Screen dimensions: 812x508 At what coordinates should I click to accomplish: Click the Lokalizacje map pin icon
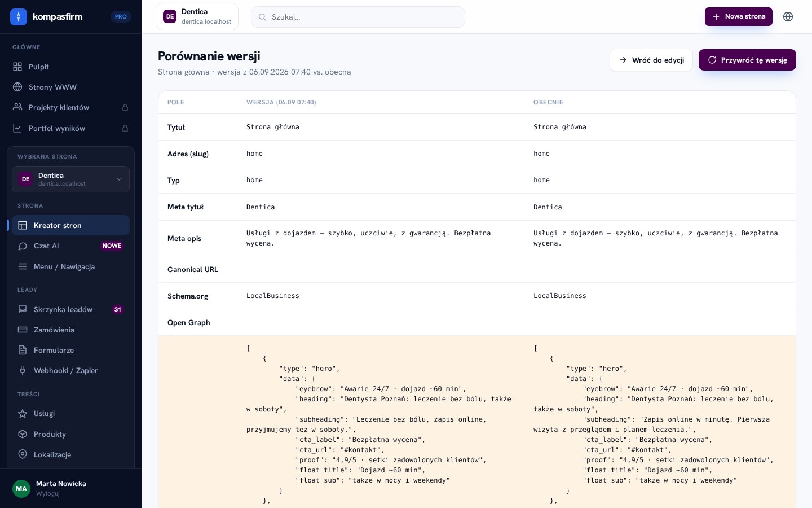[23, 454]
